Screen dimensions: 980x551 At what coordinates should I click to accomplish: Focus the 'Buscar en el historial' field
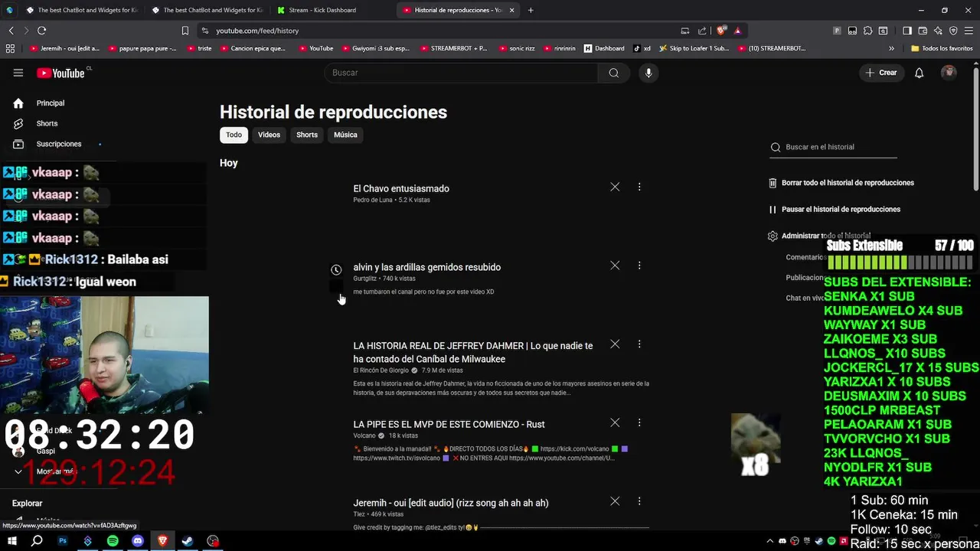tap(833, 147)
